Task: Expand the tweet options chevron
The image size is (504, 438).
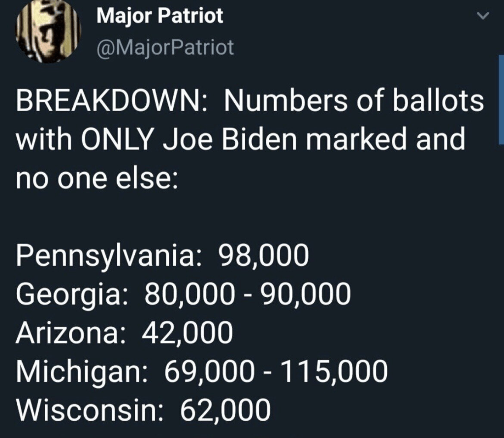Action: click(484, 16)
